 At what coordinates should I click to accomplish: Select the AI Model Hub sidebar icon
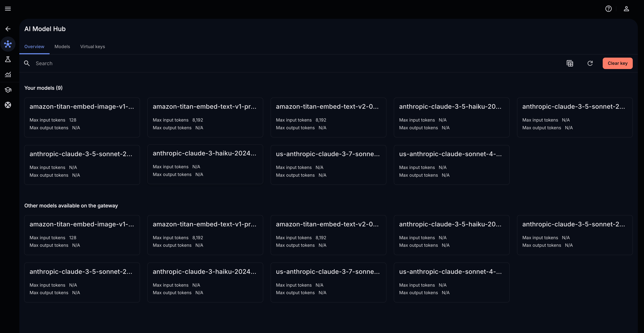pyautogui.click(x=8, y=44)
